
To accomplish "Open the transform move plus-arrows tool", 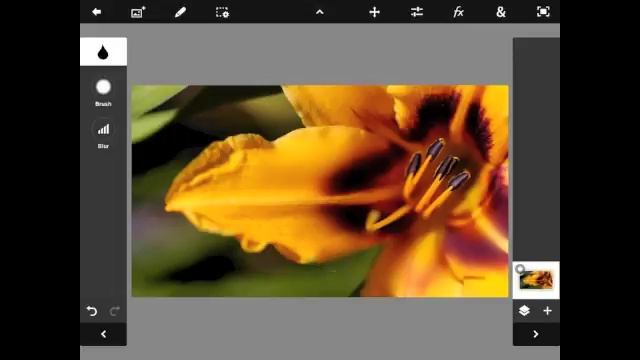I will (374, 12).
